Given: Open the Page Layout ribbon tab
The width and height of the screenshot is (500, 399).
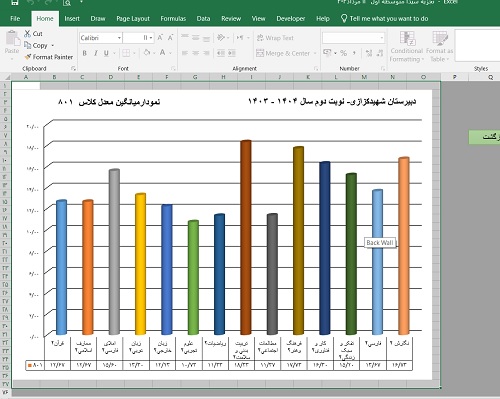Looking at the screenshot, I should (x=133, y=19).
